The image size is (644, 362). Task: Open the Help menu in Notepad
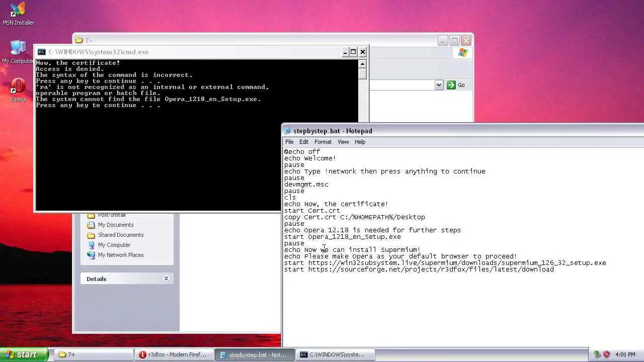point(360,142)
